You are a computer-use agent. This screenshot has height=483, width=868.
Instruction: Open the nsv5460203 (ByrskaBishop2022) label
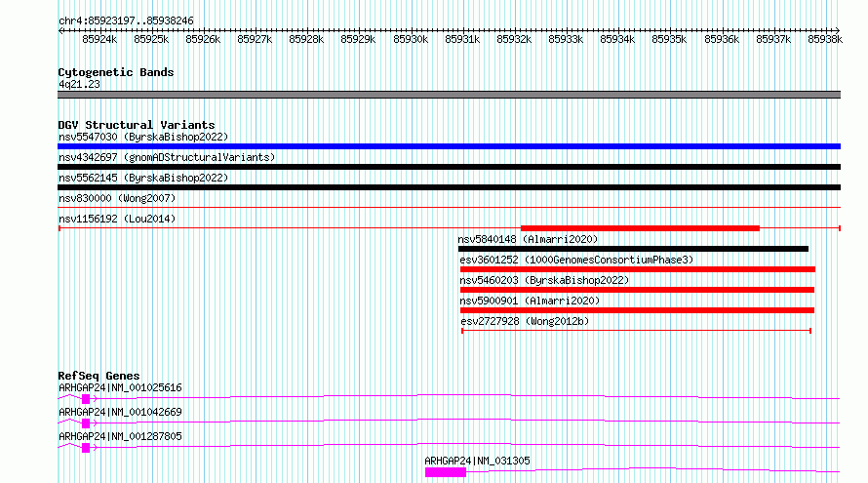544,280
